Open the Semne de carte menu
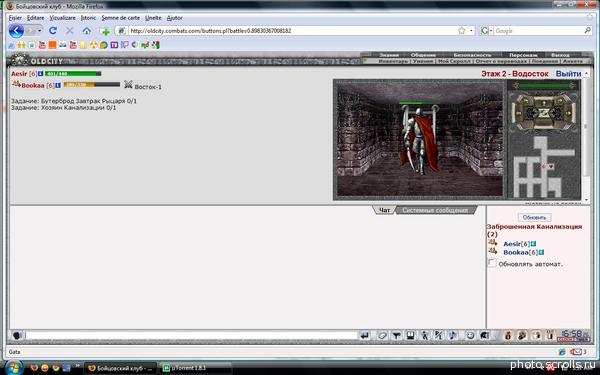 121,18
